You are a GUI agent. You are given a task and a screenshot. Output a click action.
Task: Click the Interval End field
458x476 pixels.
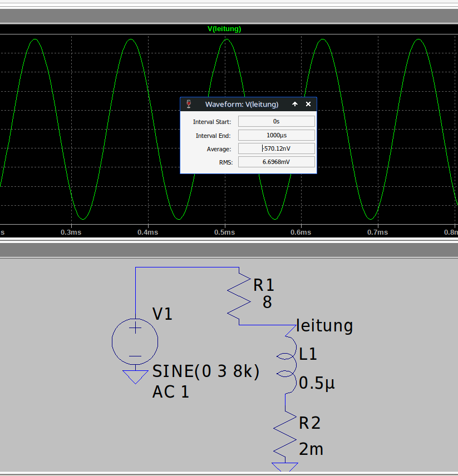(x=276, y=135)
